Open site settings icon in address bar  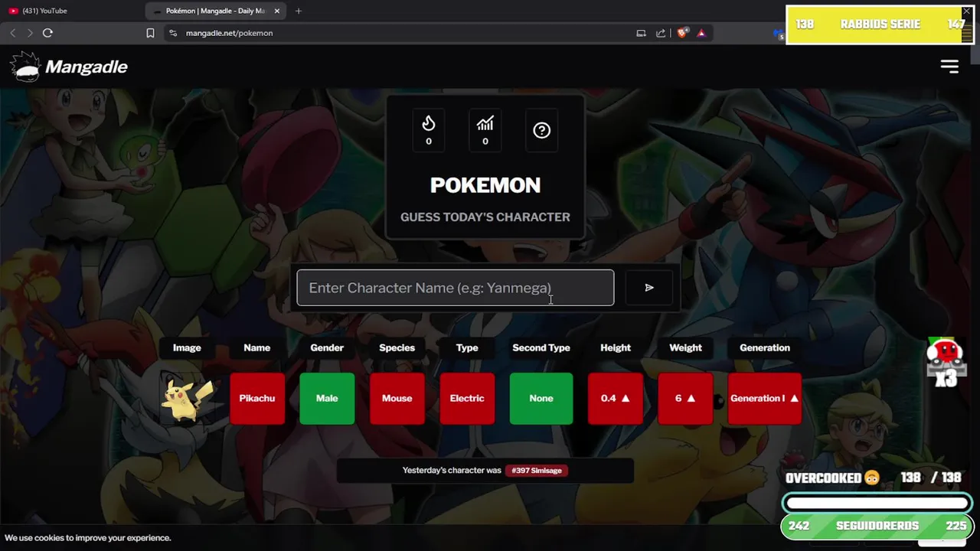pyautogui.click(x=172, y=33)
